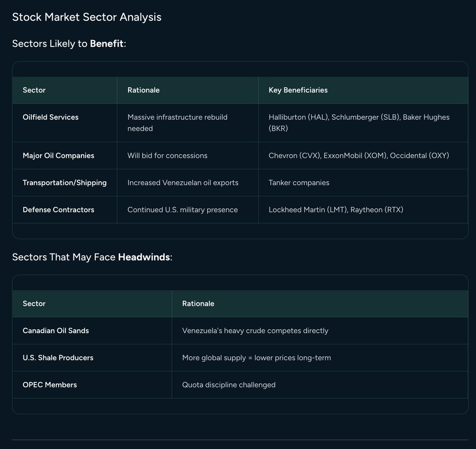
Task: Select the Key Beneficiaries column header
Action: (298, 90)
